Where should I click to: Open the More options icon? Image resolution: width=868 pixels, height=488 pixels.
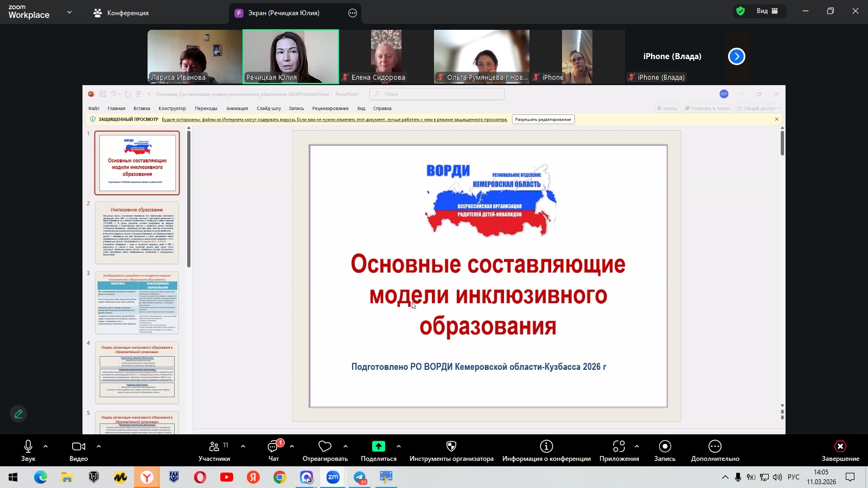point(714,446)
